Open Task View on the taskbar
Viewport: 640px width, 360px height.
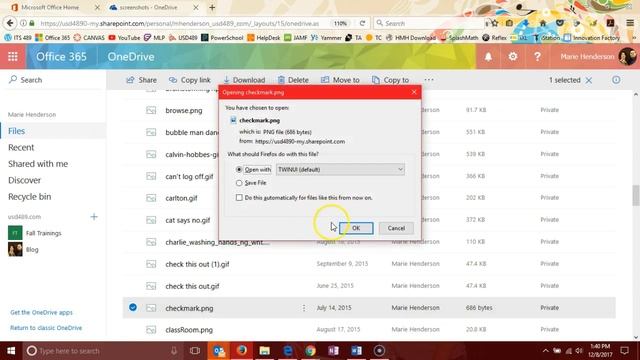pos(195,351)
